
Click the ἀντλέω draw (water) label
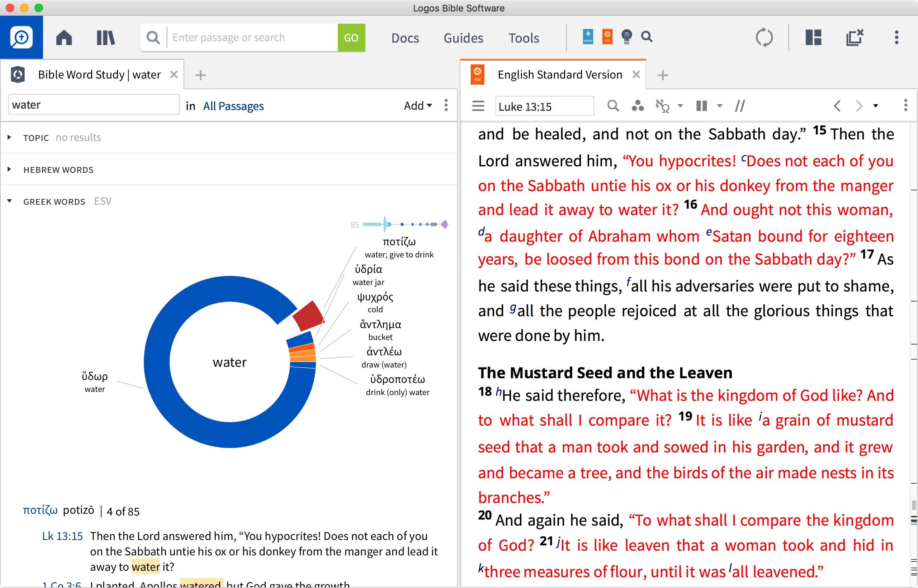pyautogui.click(x=384, y=357)
